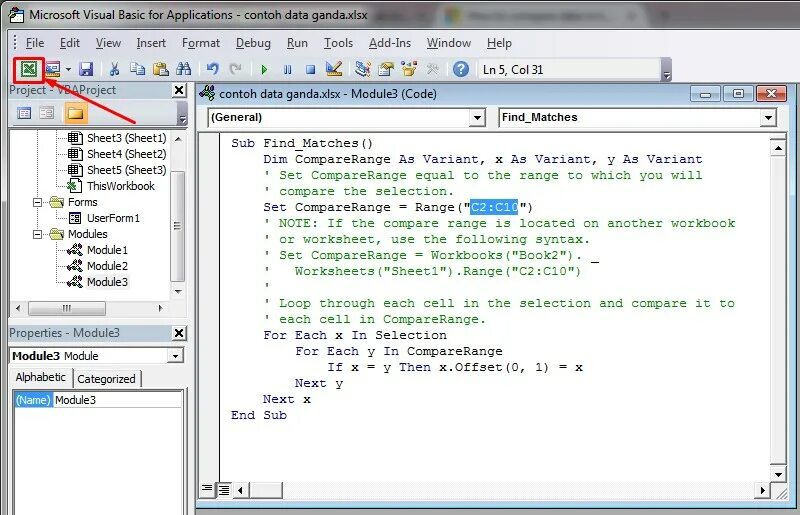Select Sheet4 (Sheet2) in project tree
Image resolution: width=800 pixels, height=515 pixels.
127,154
